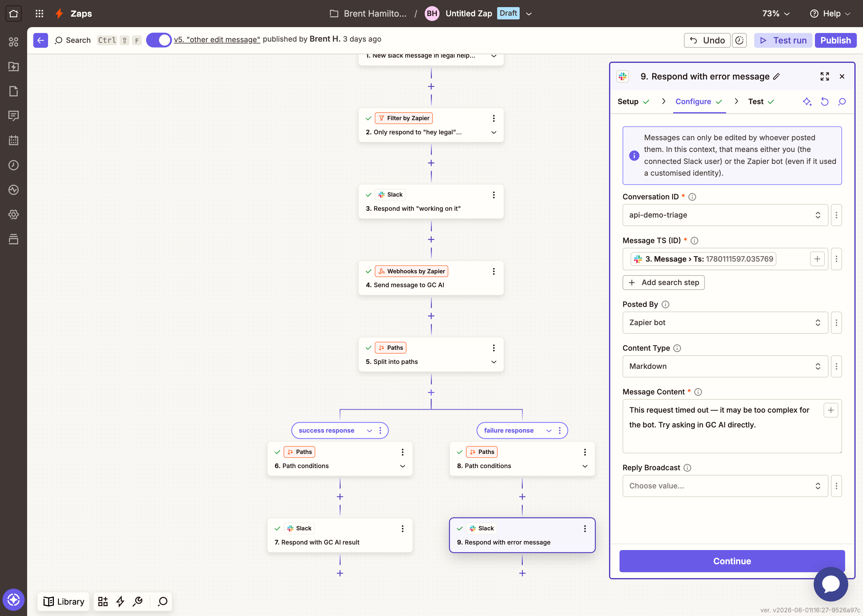Open the activity status icon in sidebar

pos(14,190)
